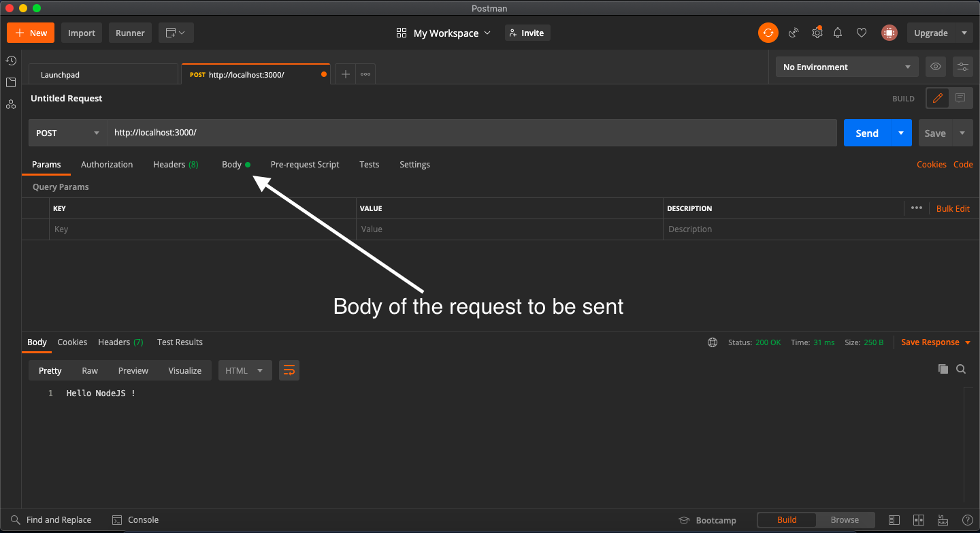Change the HTML response format dropdown
Screen dimensions: 980x533
(245, 370)
